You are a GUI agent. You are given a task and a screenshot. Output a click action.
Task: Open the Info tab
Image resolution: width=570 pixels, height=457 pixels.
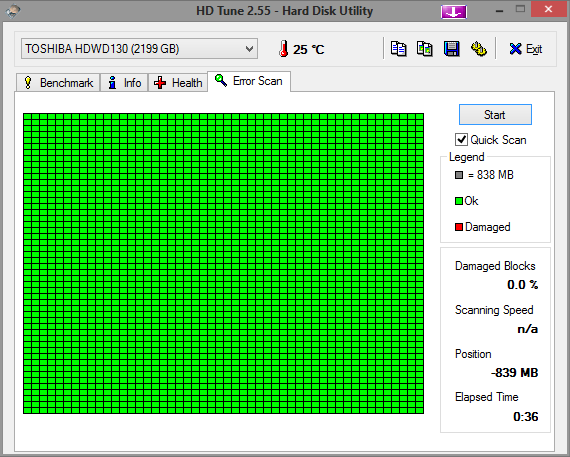point(124,83)
